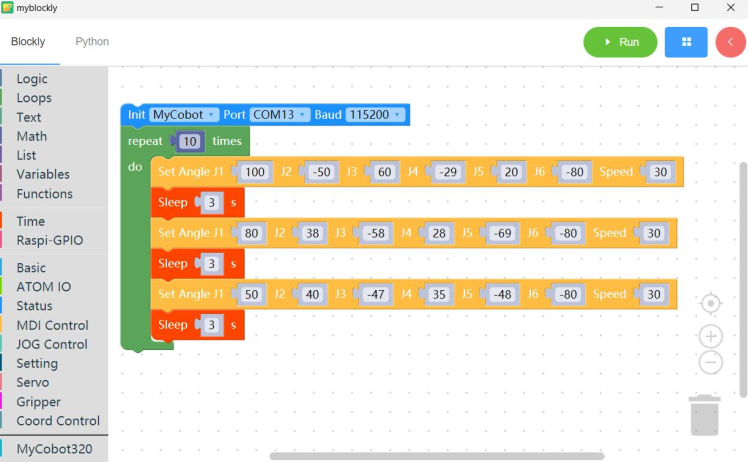This screenshot has width=748, height=462.
Task: Select the repeat loop block label
Action: pos(145,141)
